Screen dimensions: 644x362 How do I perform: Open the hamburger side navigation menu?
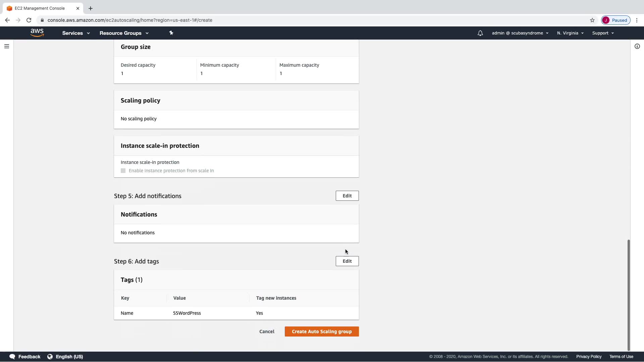point(7,46)
